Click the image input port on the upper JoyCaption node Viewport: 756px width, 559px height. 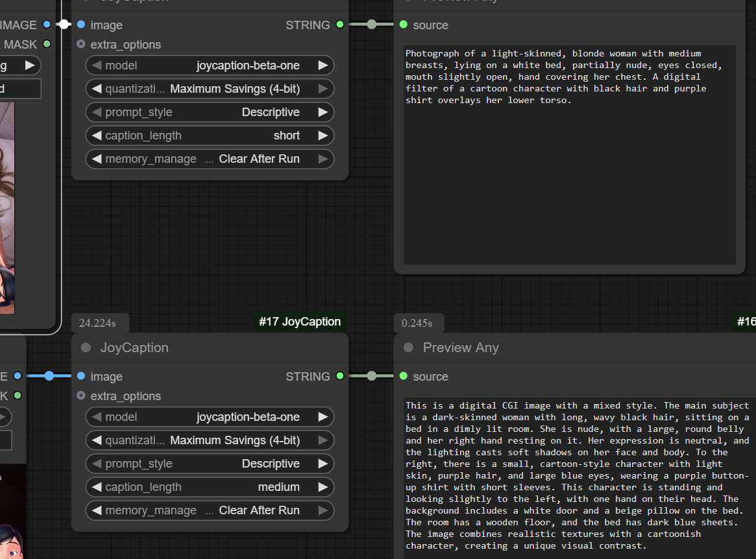point(80,25)
